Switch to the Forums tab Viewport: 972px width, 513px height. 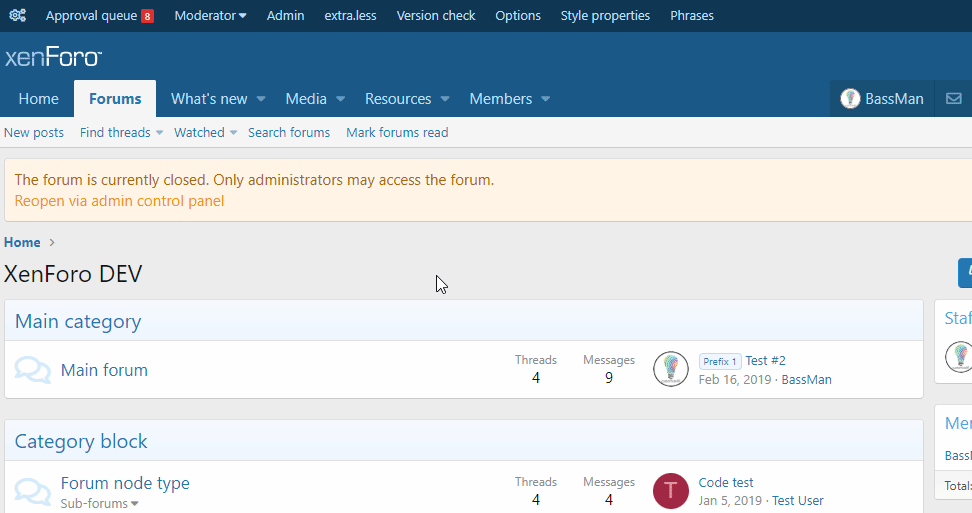point(115,99)
